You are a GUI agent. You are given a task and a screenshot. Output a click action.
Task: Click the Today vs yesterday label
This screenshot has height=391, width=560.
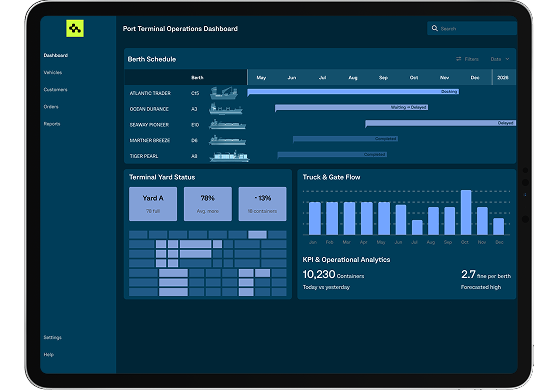tap(326, 287)
